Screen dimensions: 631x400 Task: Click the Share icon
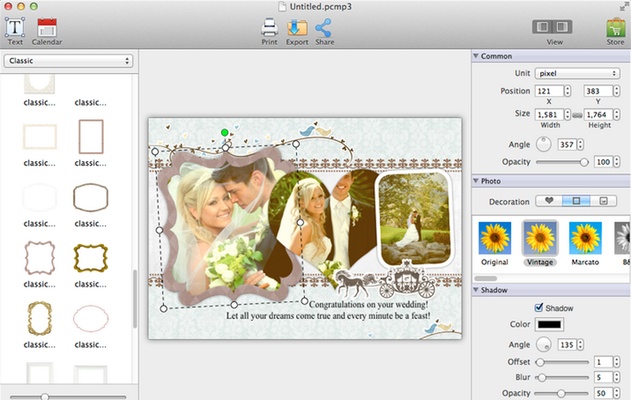(324, 31)
